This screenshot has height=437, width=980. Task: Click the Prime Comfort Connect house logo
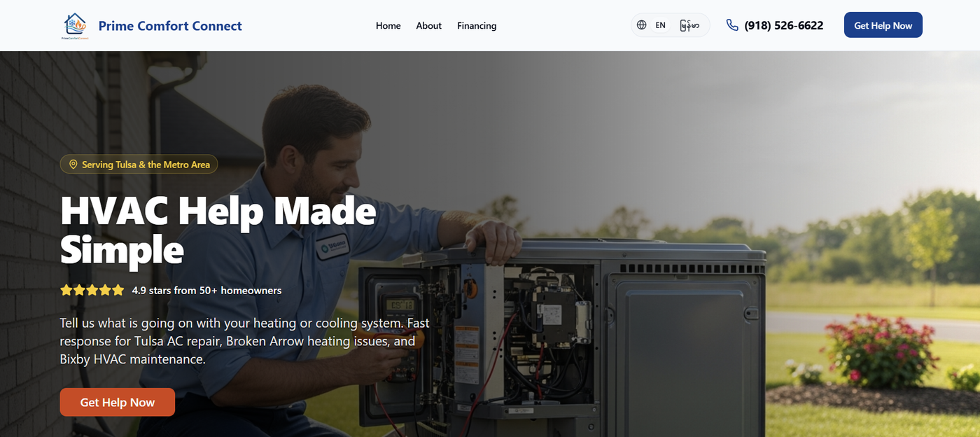pyautogui.click(x=74, y=26)
